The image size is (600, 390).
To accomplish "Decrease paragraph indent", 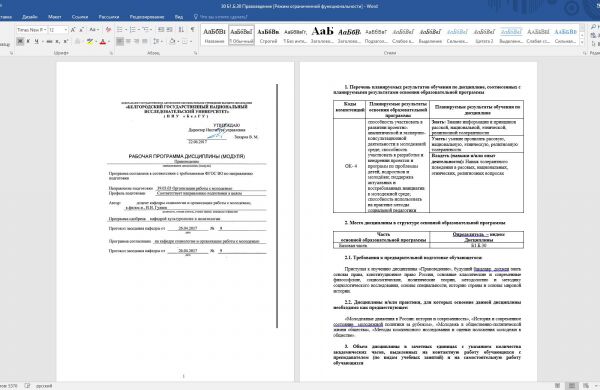I will coord(161,29).
